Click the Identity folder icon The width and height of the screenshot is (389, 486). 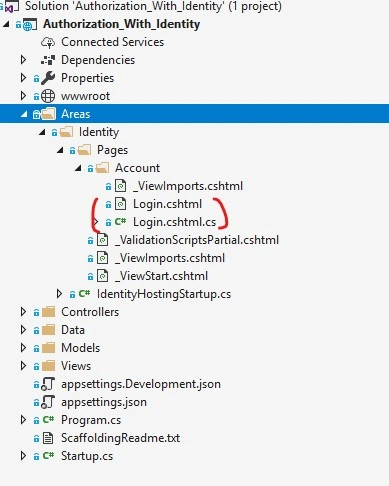pyautogui.click(x=66, y=132)
